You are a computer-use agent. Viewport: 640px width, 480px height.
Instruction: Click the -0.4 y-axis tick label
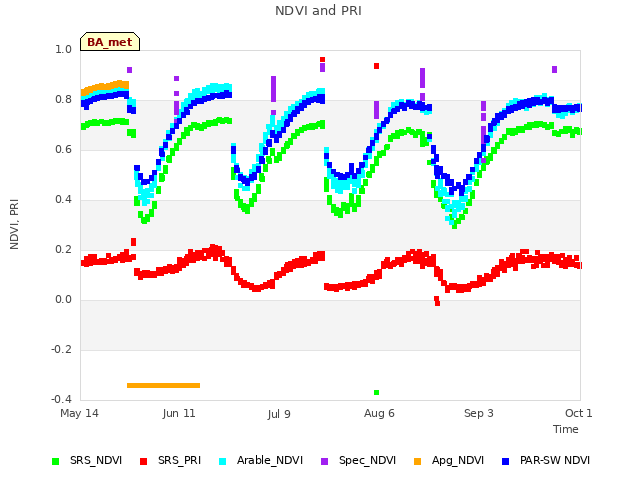pyautogui.click(x=61, y=399)
